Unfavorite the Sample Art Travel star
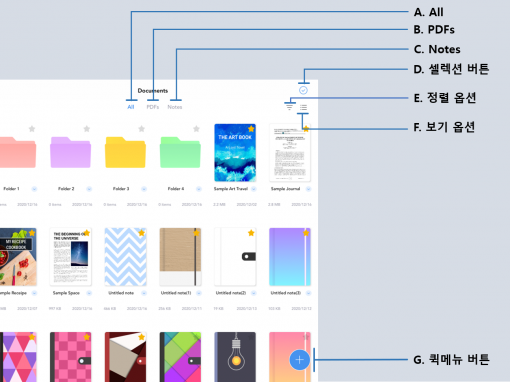The image size is (510, 382). (x=251, y=129)
